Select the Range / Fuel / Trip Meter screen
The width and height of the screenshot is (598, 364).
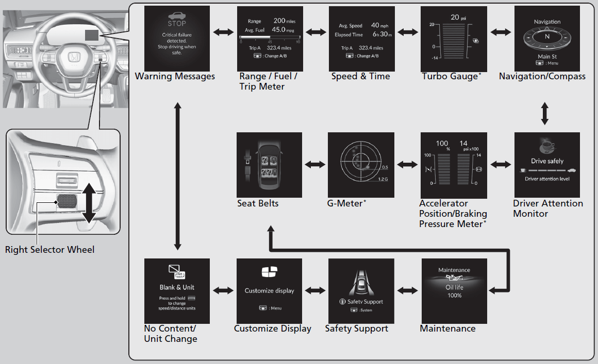point(269,39)
